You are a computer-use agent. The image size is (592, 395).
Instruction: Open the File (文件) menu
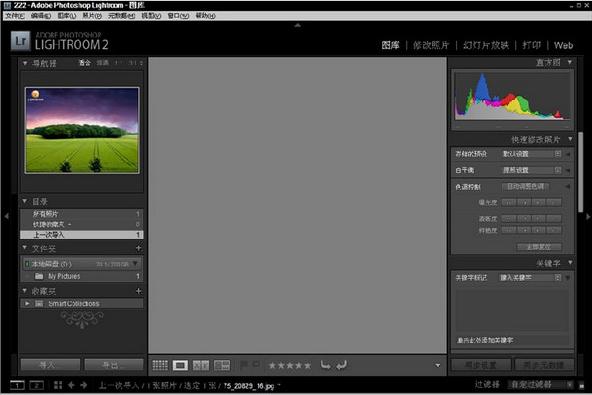point(15,15)
